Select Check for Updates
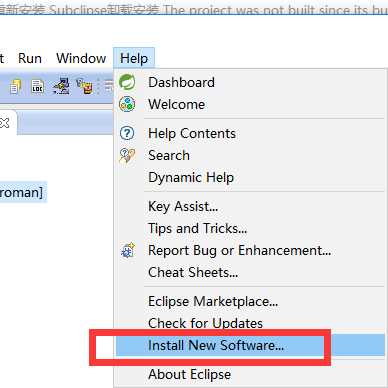 [250, 323]
